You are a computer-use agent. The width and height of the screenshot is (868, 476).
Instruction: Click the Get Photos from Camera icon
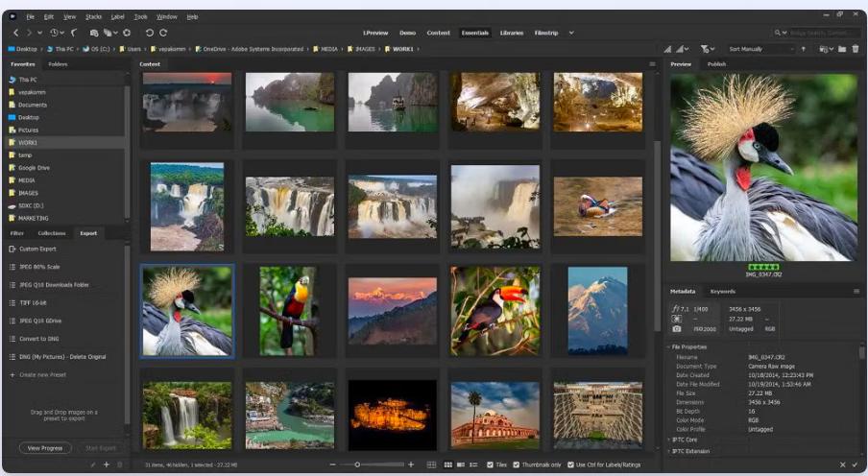click(x=93, y=33)
